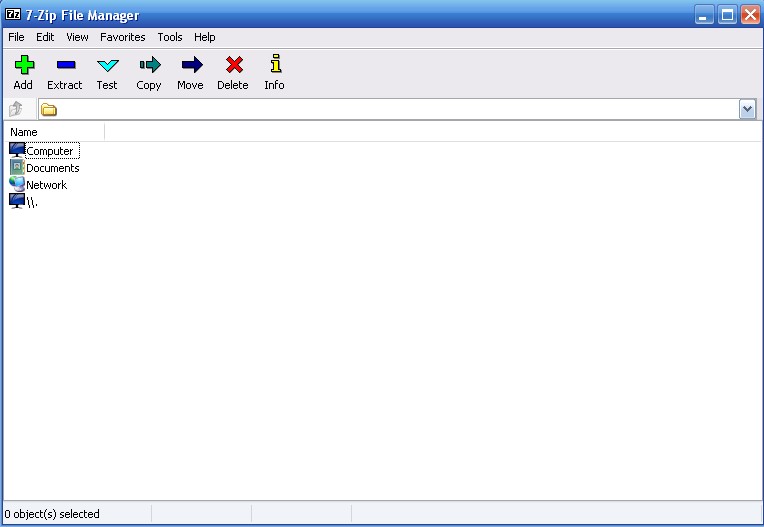The image size is (764, 527).
Task: Select the Copy toolbar icon
Action: point(149,66)
